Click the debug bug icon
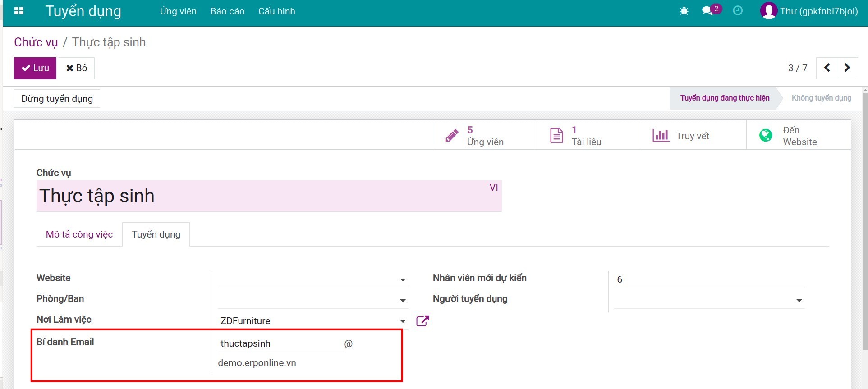 point(684,11)
